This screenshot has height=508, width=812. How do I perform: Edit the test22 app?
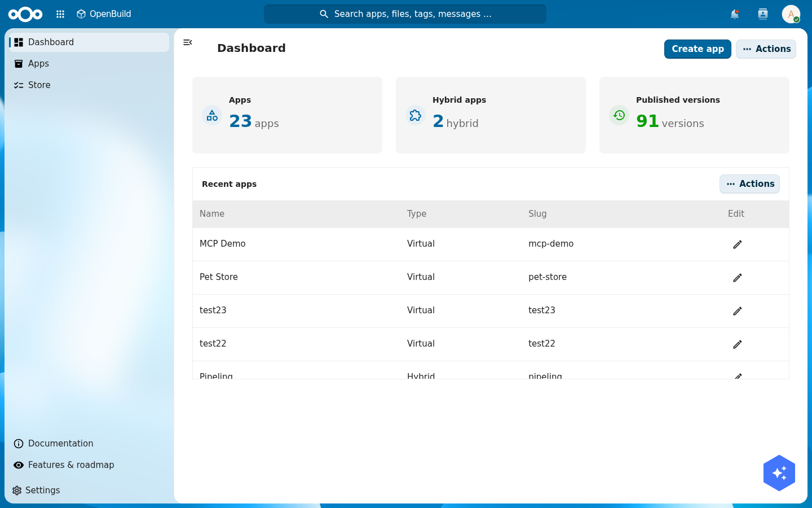pyautogui.click(x=738, y=344)
